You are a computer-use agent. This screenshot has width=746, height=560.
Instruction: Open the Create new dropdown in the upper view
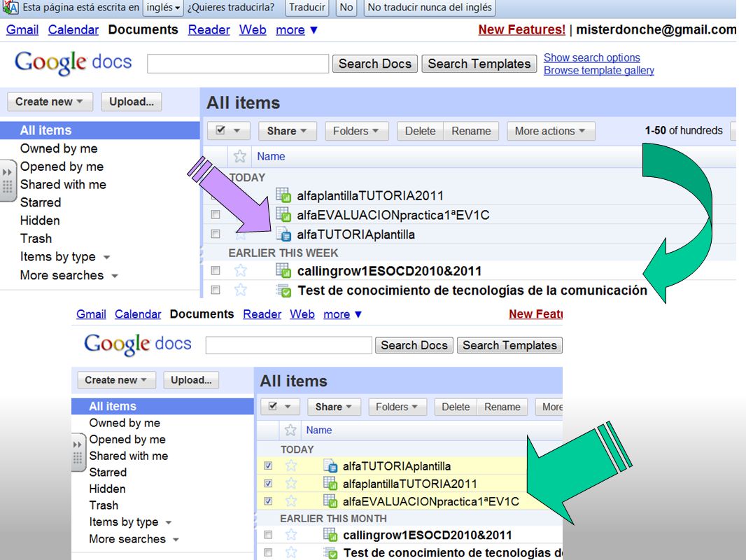[50, 101]
